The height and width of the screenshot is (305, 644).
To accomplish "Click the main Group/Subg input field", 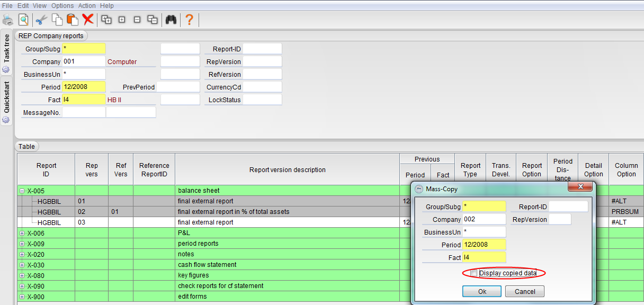I will pyautogui.click(x=84, y=49).
